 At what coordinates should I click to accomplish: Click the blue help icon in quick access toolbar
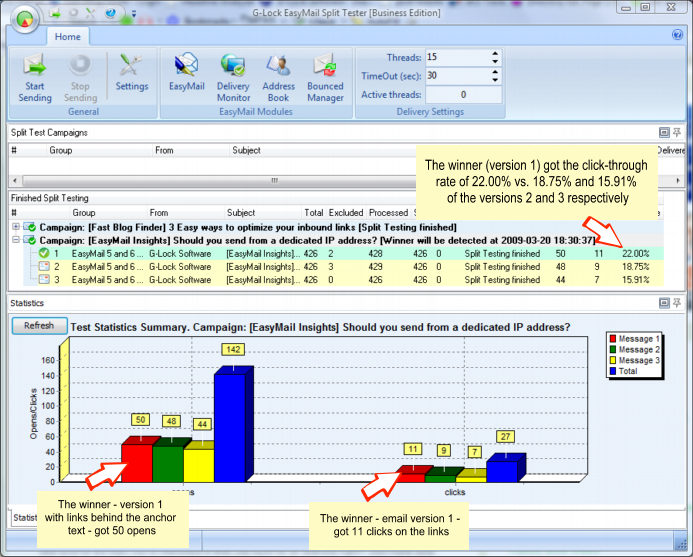click(x=110, y=13)
